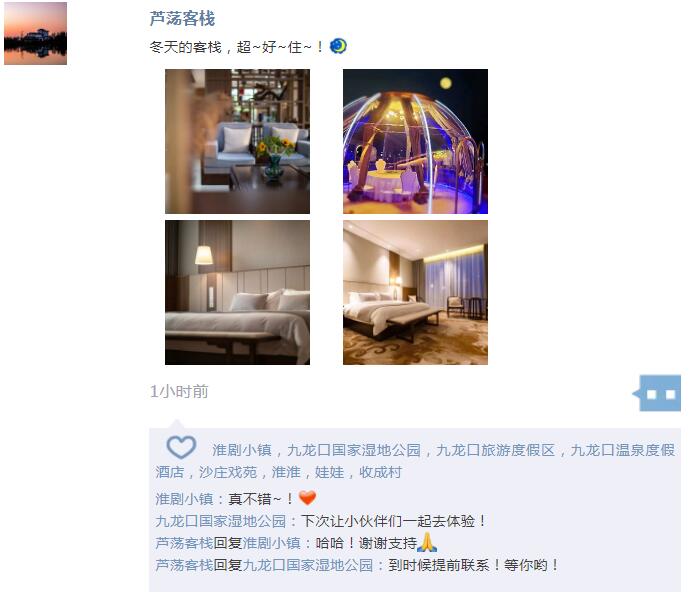Click the praying hands emoji in the reply
Screen dimensions: 689x599
(x=427, y=542)
